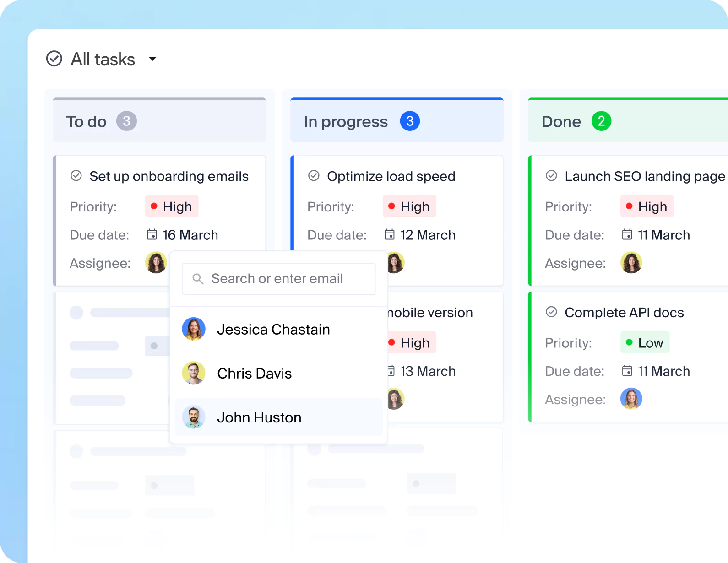Edit the 16 March due date
This screenshot has height=563, width=728.
(x=190, y=235)
